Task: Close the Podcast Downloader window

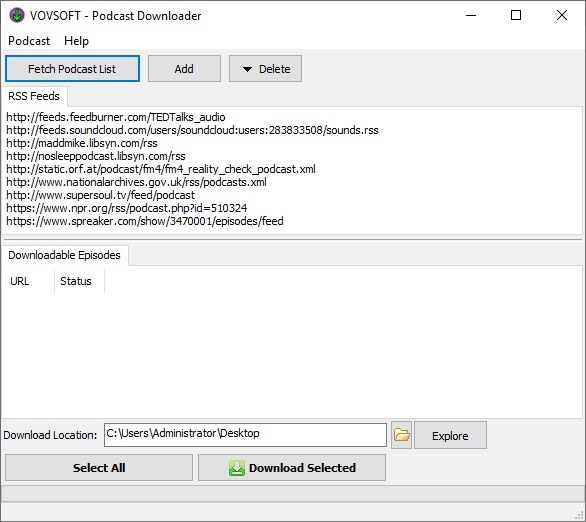Action: coord(562,15)
